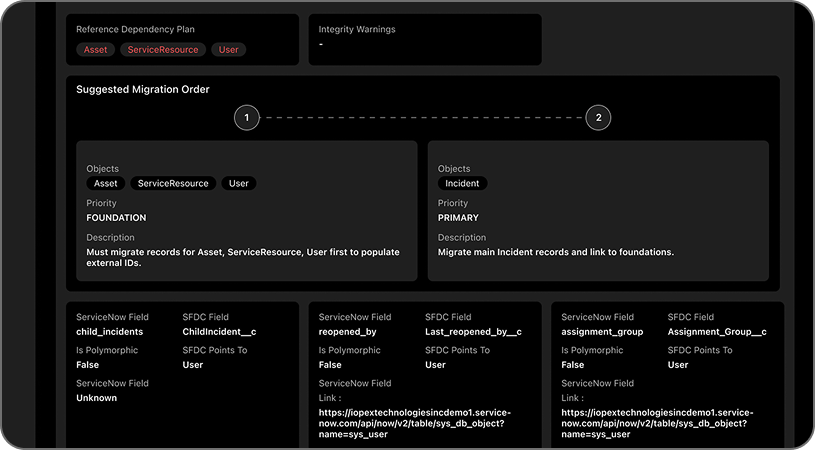815x450 pixels.
Task: Open the reopened_by ServiceNow field link
Action: tap(411, 423)
